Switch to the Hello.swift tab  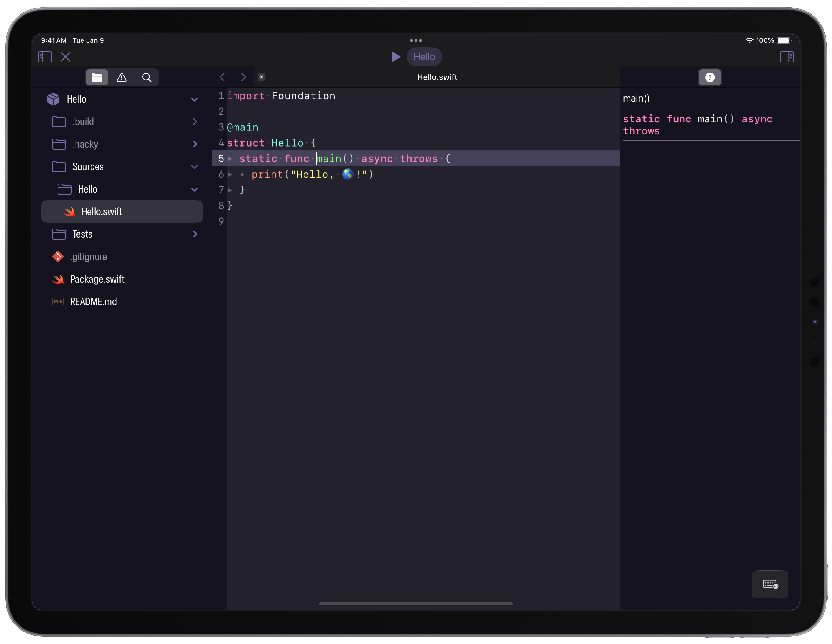(437, 77)
